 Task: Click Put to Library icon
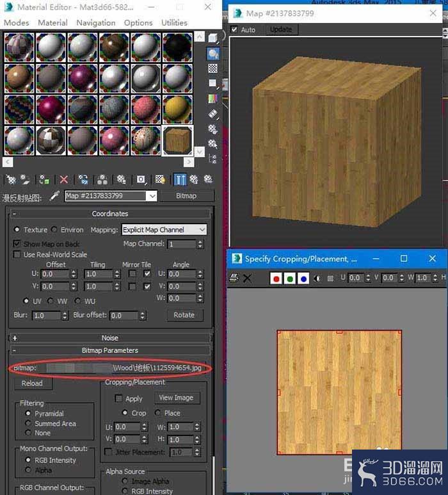tap(122, 180)
